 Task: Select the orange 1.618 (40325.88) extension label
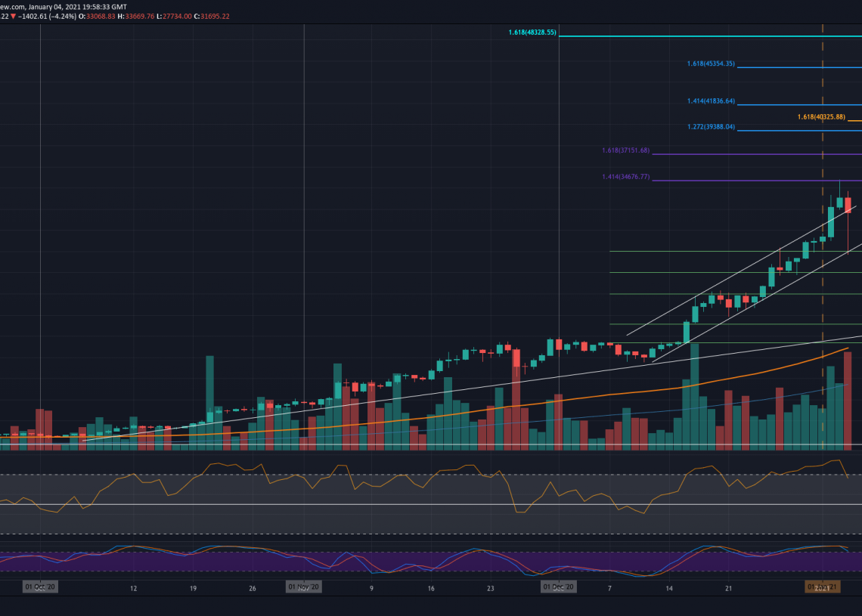point(820,117)
